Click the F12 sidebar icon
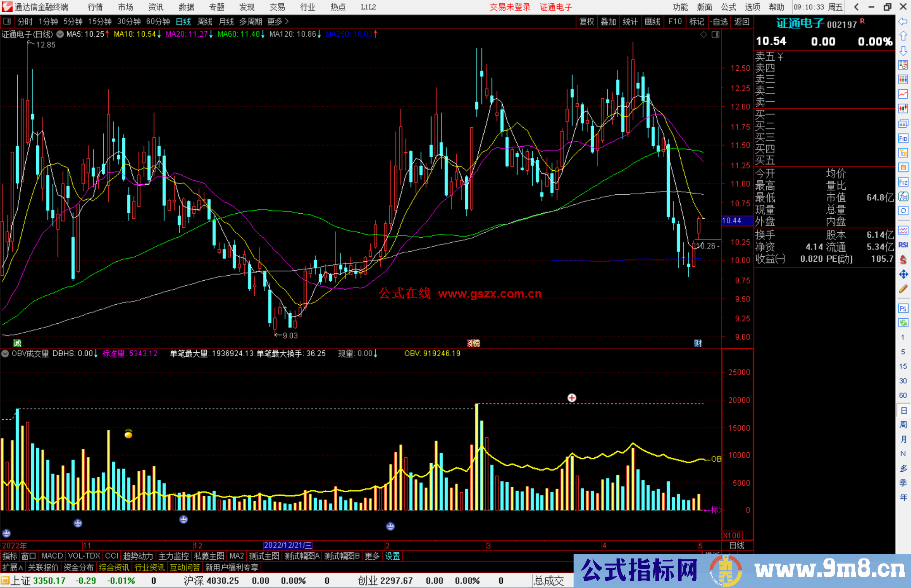This screenshot has height=588, width=911. coord(903,182)
